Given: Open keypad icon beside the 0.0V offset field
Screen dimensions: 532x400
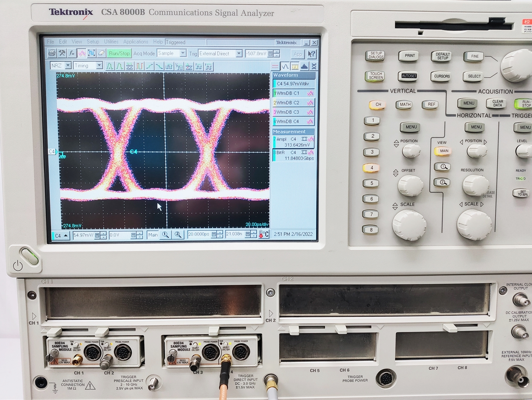Looking at the screenshot, I should [x=133, y=235].
